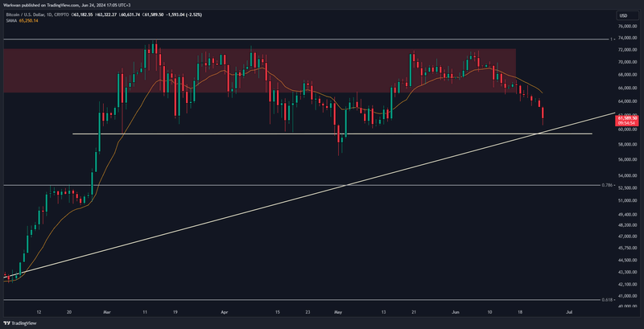This screenshot has width=644, height=329.
Task: Click the Apr label on time axis
Action: (x=225, y=309)
